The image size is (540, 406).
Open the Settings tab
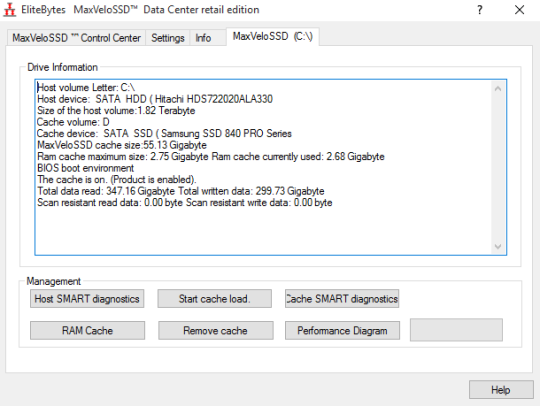168,38
